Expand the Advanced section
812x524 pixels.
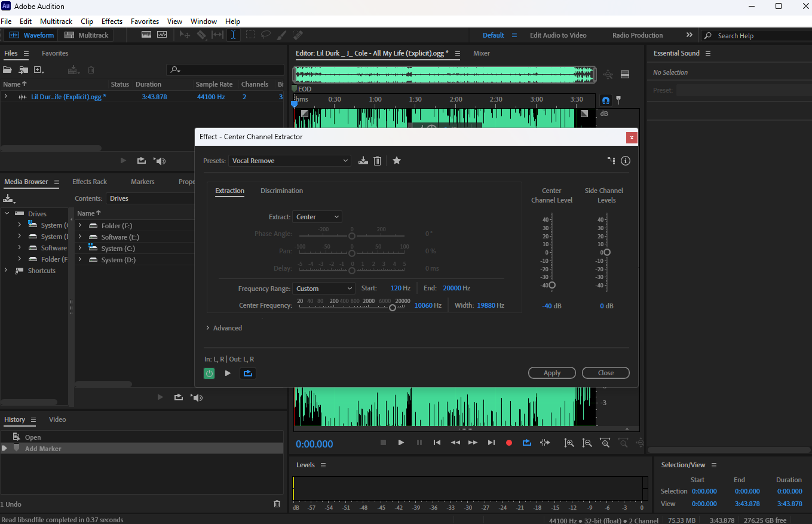208,328
